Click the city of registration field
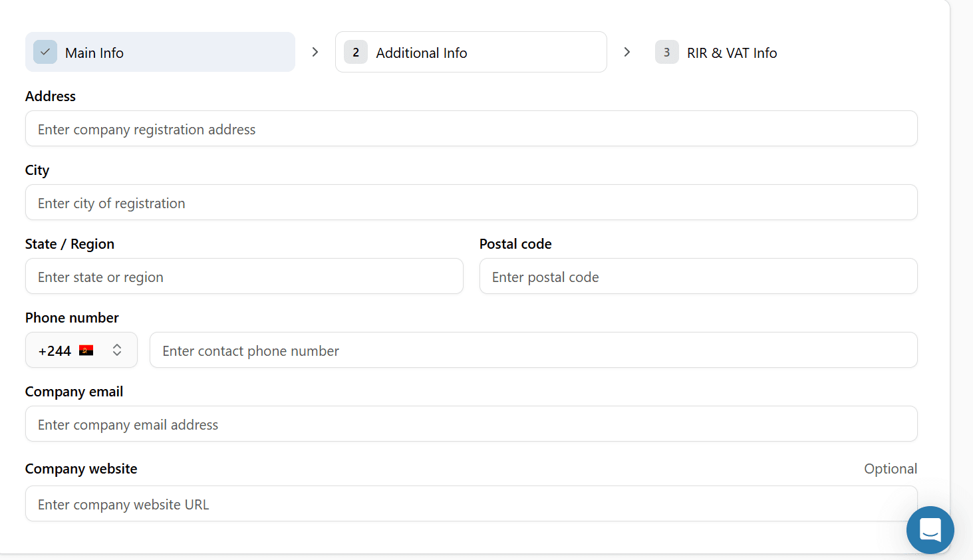 coord(472,202)
